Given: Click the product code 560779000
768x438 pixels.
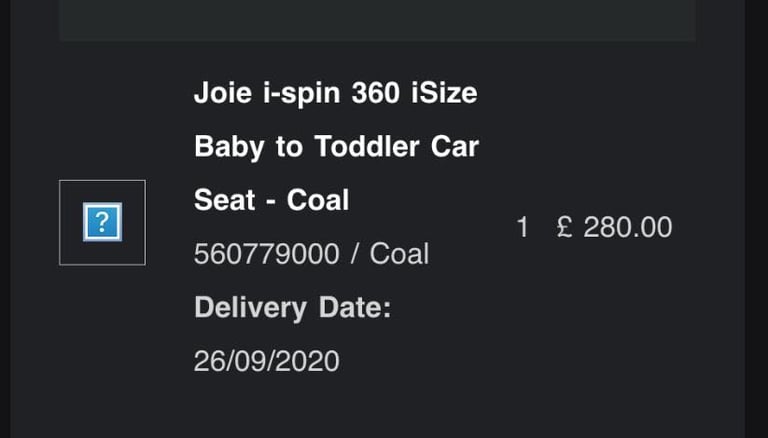Looking at the screenshot, I should pos(266,254).
